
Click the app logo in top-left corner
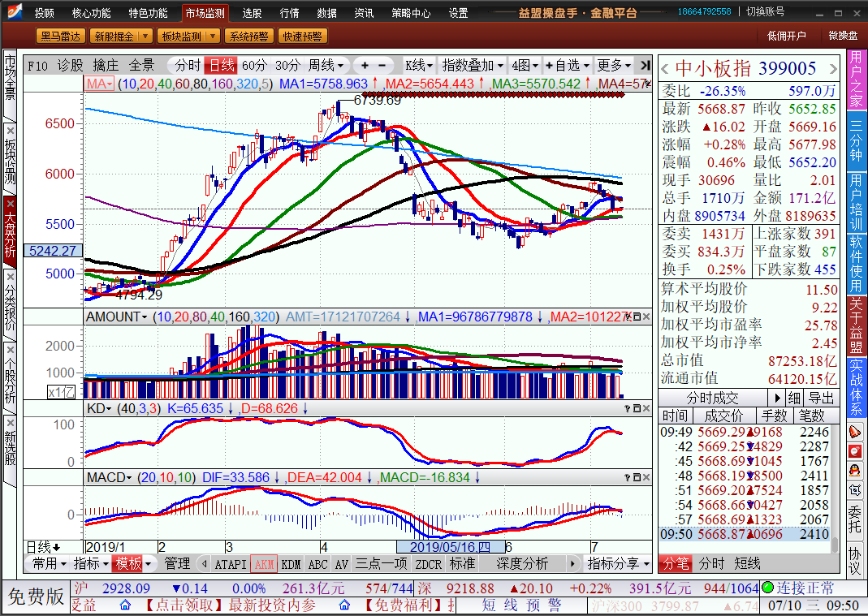13,11
